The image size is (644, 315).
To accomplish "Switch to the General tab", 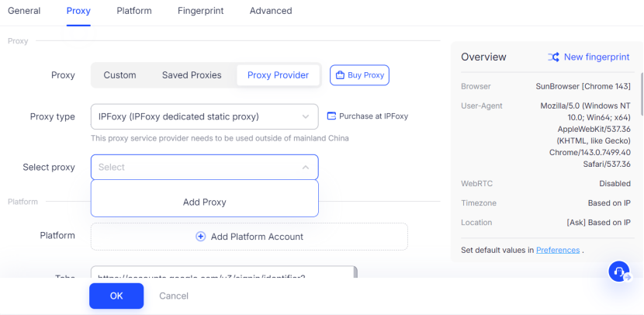I will coord(24,11).
